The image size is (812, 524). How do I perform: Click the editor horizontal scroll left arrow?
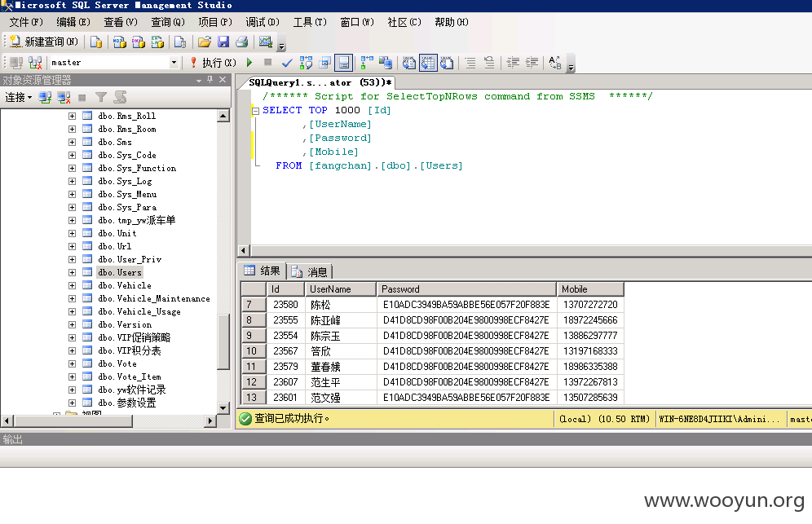[244, 251]
